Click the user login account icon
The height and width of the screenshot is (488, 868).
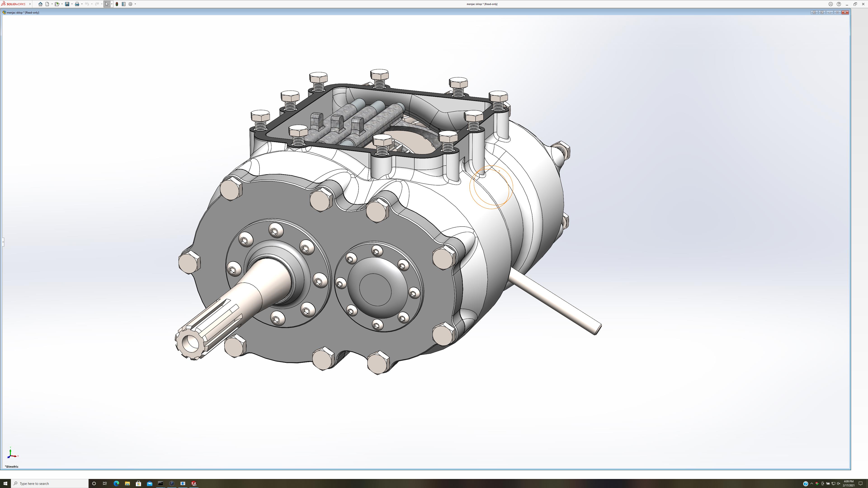click(x=831, y=4)
